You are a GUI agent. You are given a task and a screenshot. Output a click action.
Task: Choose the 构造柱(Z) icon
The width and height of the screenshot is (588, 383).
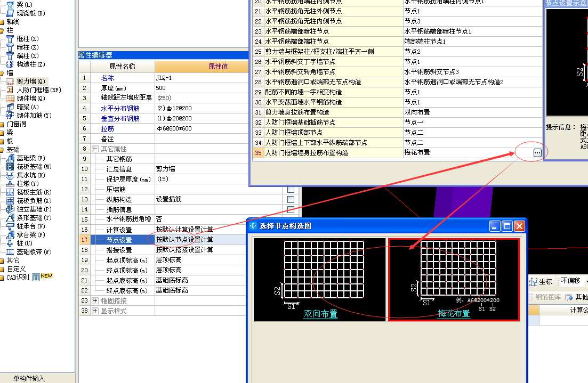coord(10,64)
